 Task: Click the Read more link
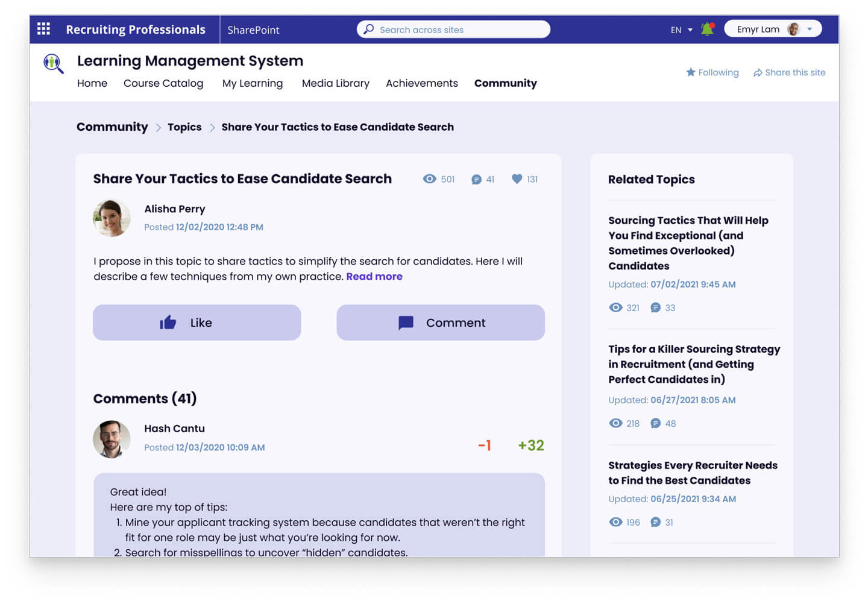click(374, 277)
